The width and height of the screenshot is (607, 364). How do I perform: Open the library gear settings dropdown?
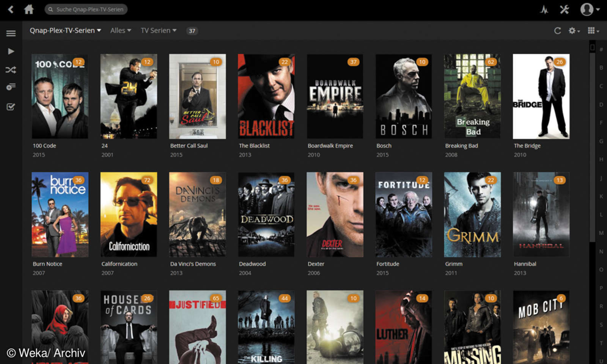click(x=574, y=31)
